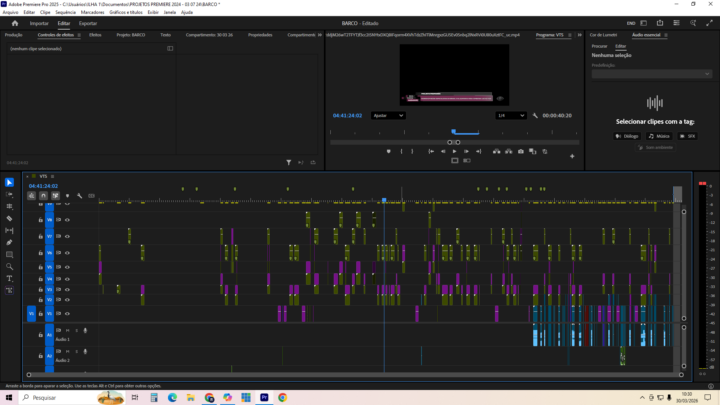Mute audio track A1

pyautogui.click(x=68, y=330)
